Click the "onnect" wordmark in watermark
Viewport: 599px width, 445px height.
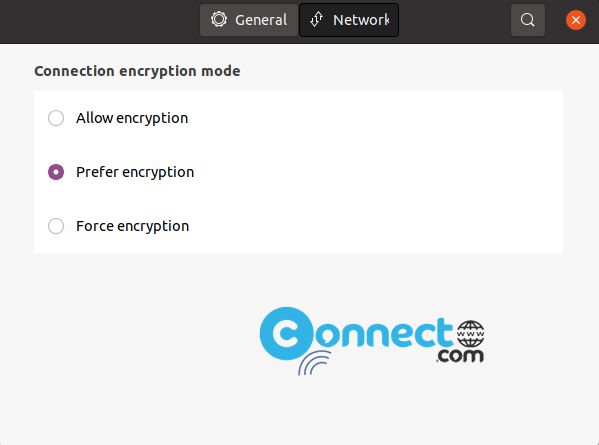coord(384,333)
